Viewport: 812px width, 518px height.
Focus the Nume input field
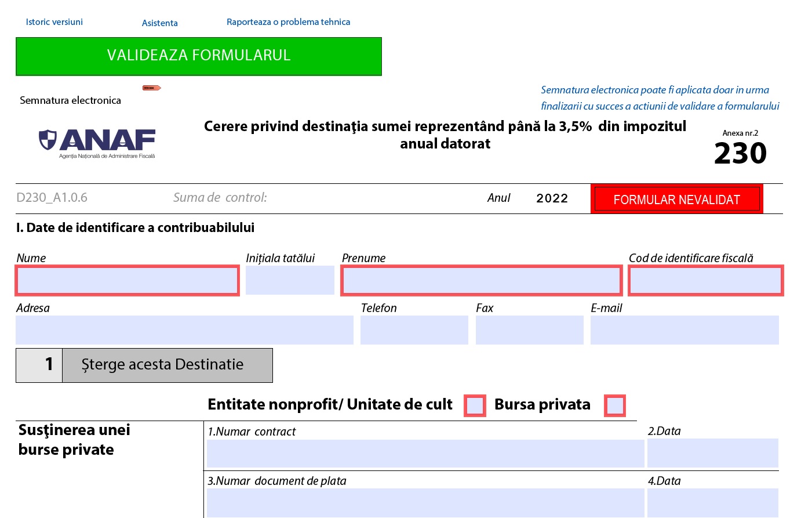coord(127,281)
